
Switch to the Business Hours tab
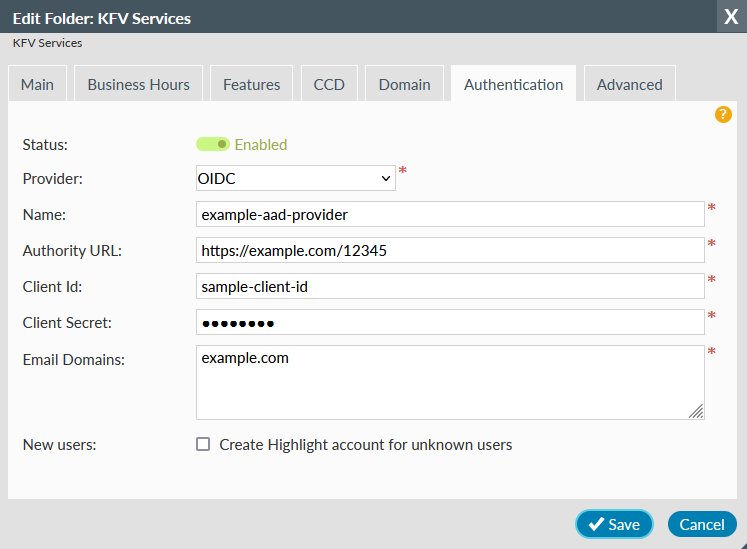[x=139, y=84]
